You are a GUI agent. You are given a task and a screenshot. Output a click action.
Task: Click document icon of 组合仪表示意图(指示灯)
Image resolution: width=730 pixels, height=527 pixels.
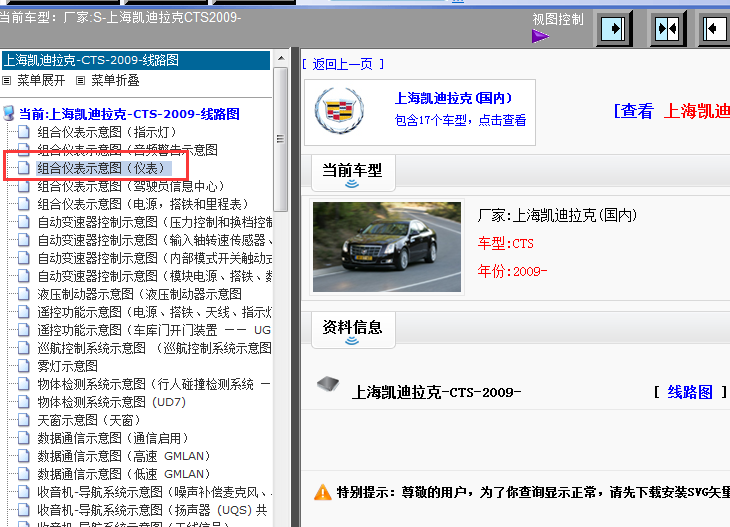pyautogui.click(x=24, y=132)
